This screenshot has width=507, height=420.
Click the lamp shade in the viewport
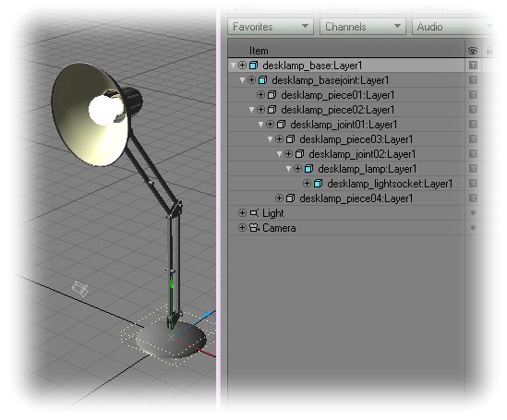[90, 114]
